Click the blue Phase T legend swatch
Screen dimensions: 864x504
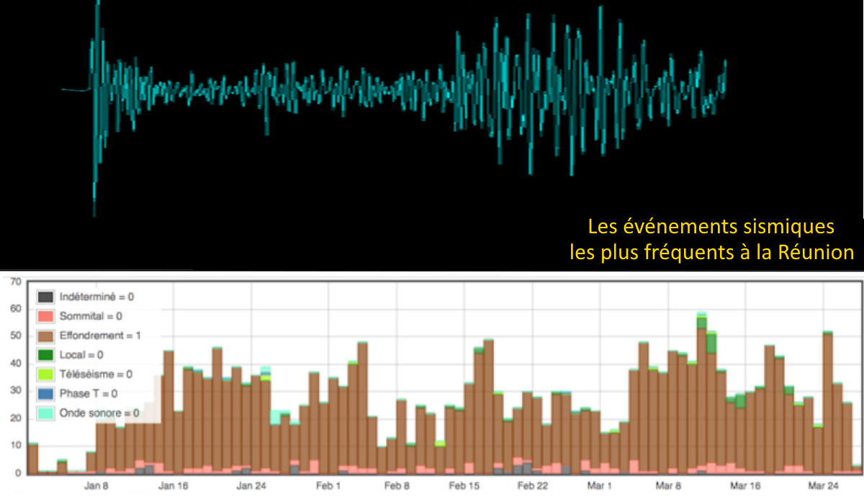click(45, 394)
